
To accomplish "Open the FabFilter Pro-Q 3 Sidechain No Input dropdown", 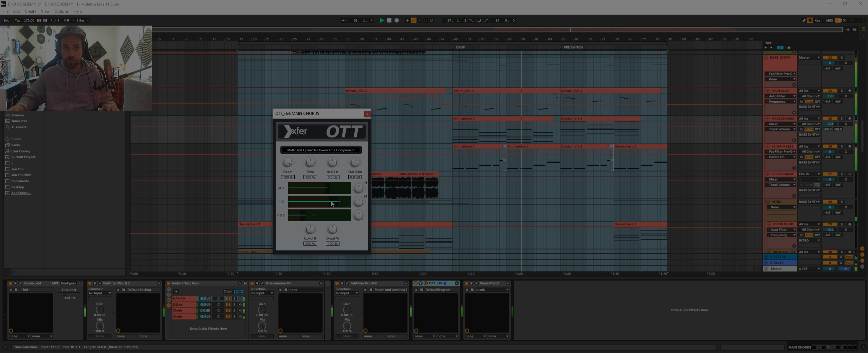I will tap(99, 293).
